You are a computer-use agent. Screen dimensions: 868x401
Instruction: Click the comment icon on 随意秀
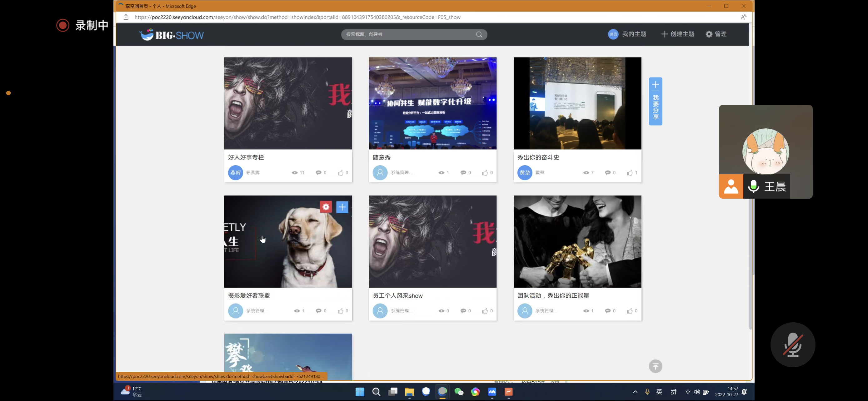coord(463,173)
